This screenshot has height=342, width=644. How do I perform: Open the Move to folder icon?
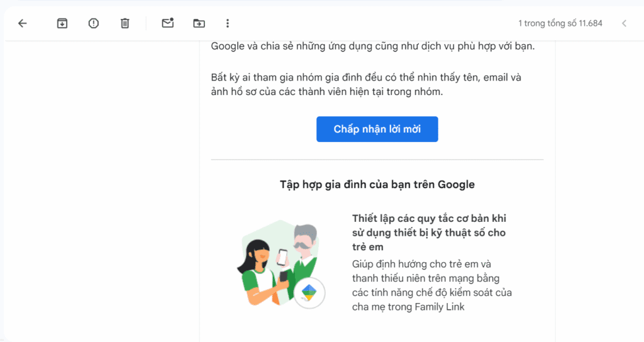[199, 23]
